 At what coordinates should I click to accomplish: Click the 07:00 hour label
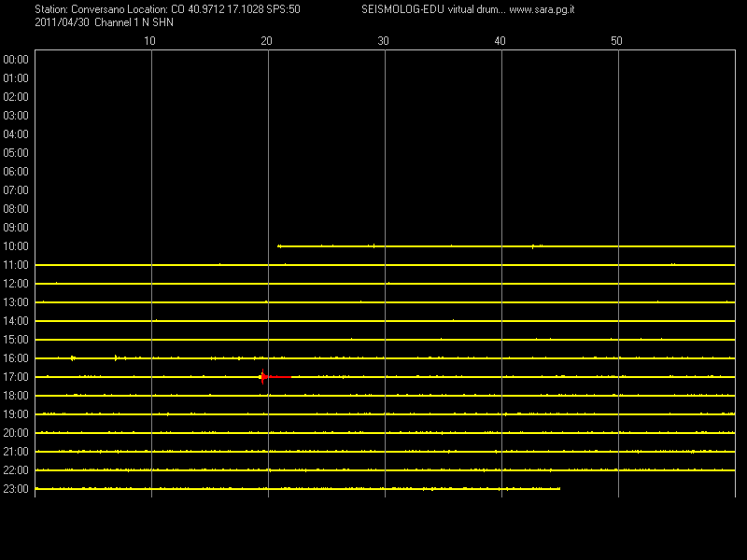coord(16,190)
